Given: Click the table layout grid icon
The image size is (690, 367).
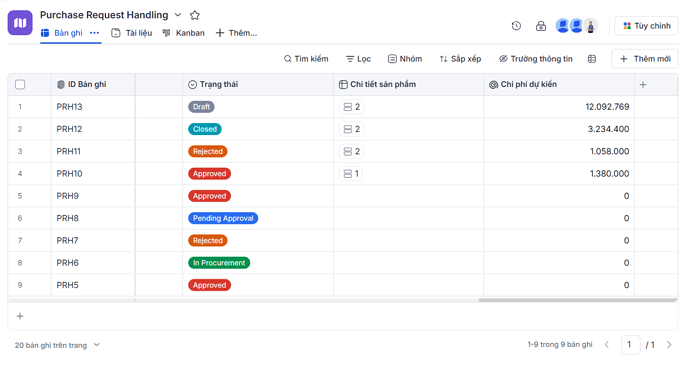Looking at the screenshot, I should pos(592,59).
